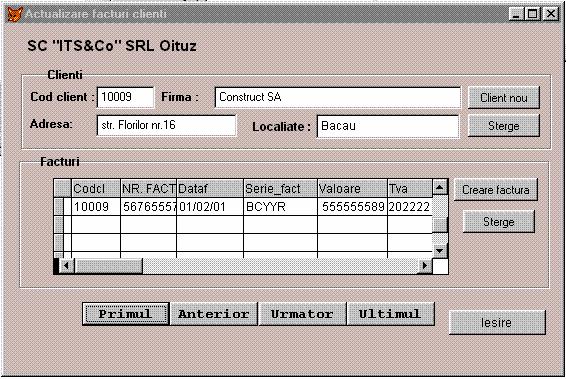The height and width of the screenshot is (379, 566).
Task: Click the Adresa field with str. Florilor
Action: pyautogui.click(x=166, y=125)
